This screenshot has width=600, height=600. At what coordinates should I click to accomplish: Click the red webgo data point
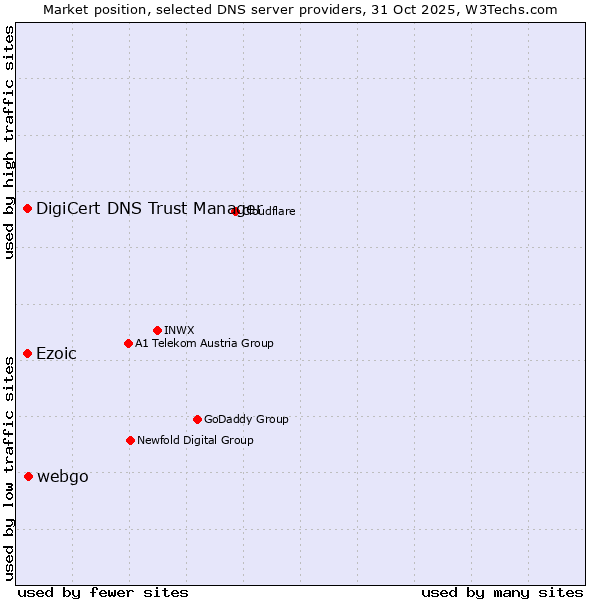coord(28,476)
